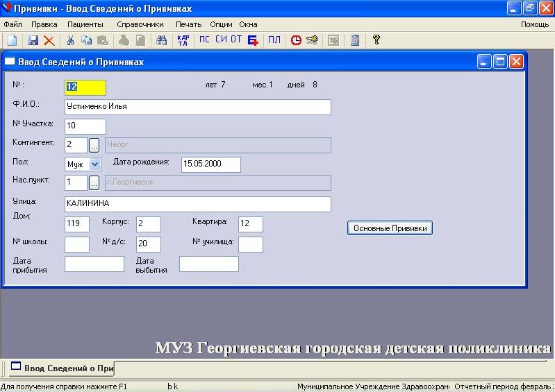This screenshot has width=555, height=392.
Task: Open Нас.пункт lookup with the ellipsis button
Action: point(94,182)
